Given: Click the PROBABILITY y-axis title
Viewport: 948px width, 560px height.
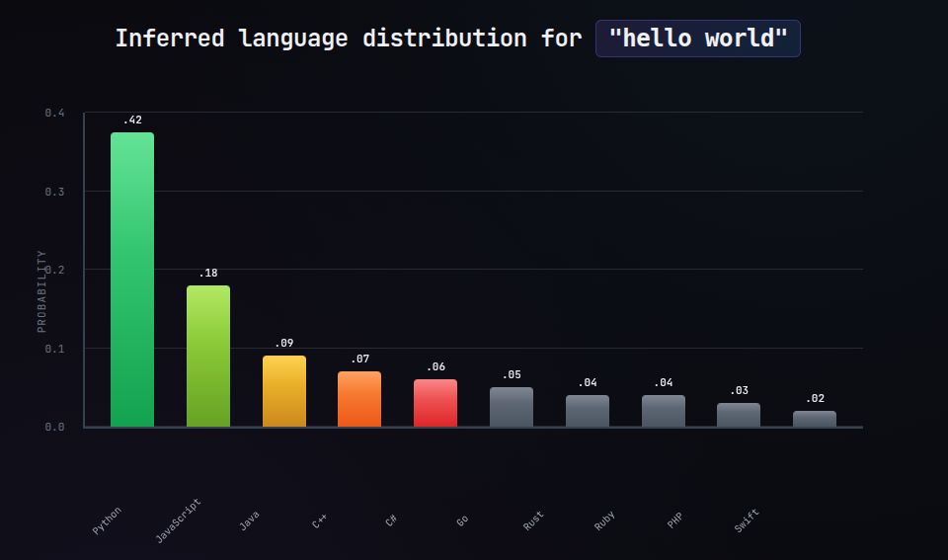Looking at the screenshot, I should coord(41,291).
